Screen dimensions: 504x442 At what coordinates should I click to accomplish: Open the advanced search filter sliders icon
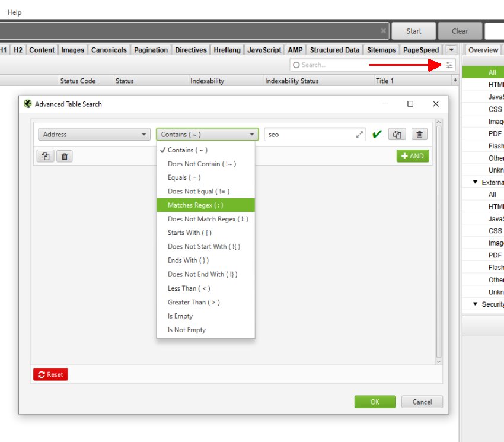tap(449, 64)
